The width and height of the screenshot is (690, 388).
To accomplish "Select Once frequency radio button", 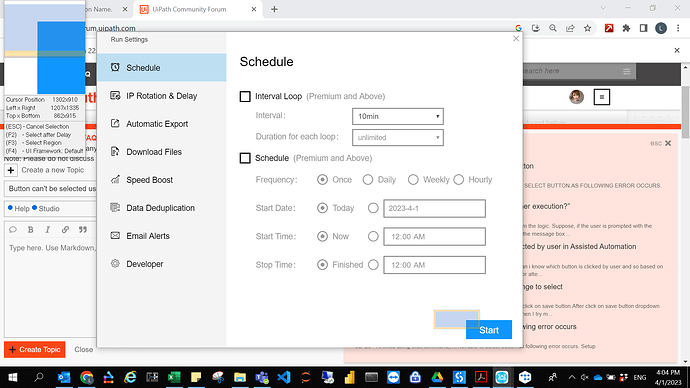I will pyautogui.click(x=322, y=179).
